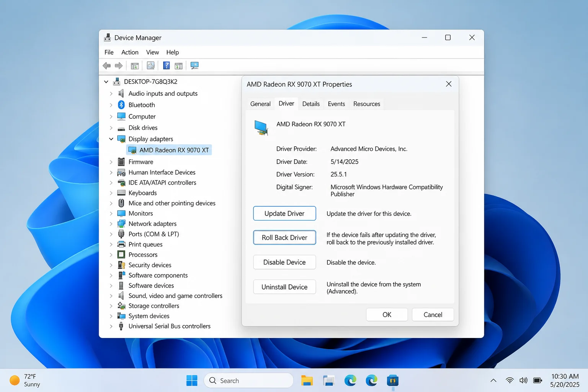Click the Firmware chip icon
The image size is (588, 392).
point(121,162)
